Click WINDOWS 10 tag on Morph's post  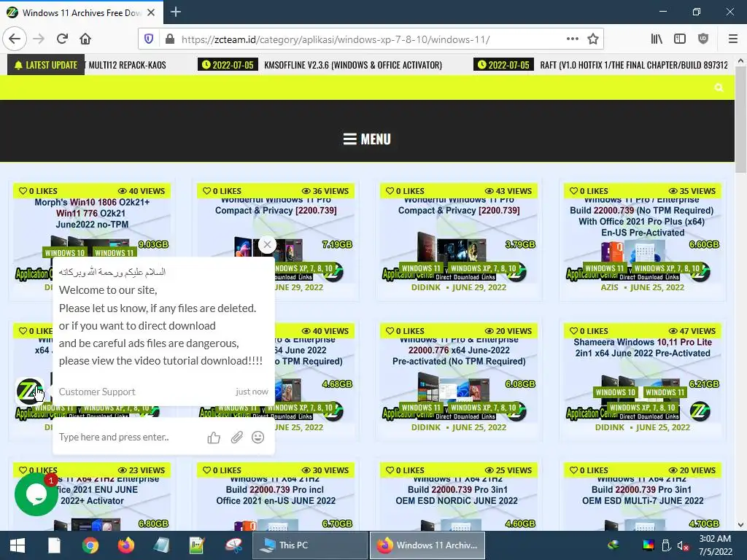click(65, 253)
